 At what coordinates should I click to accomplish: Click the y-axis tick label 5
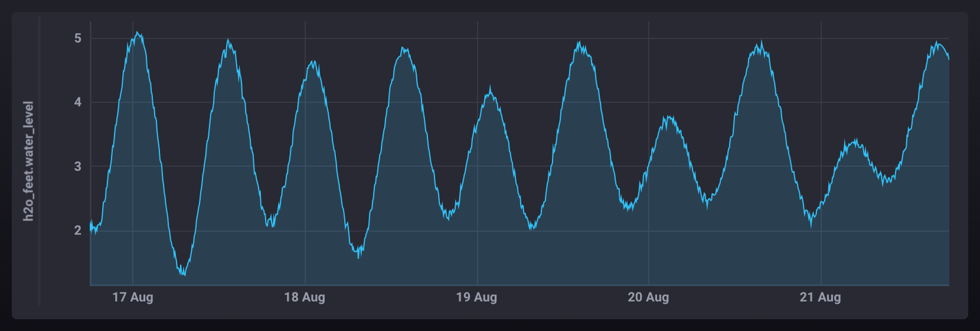[x=78, y=38]
